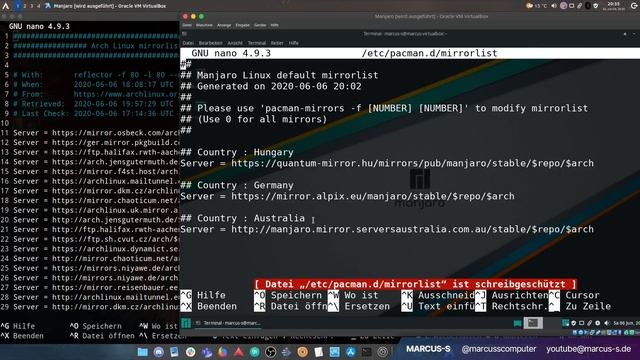The image size is (640, 360).
Task: Click '^O Speichern' shortcut in right nano
Action: coord(288,295)
